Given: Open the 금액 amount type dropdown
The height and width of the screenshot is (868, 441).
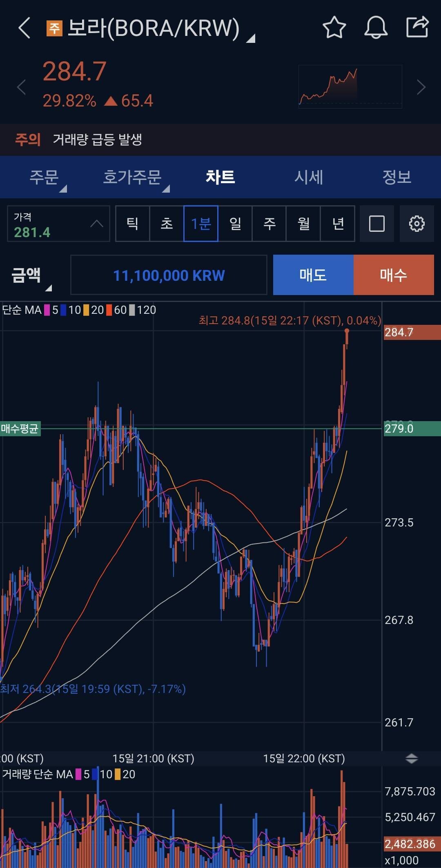Looking at the screenshot, I should 31,276.
